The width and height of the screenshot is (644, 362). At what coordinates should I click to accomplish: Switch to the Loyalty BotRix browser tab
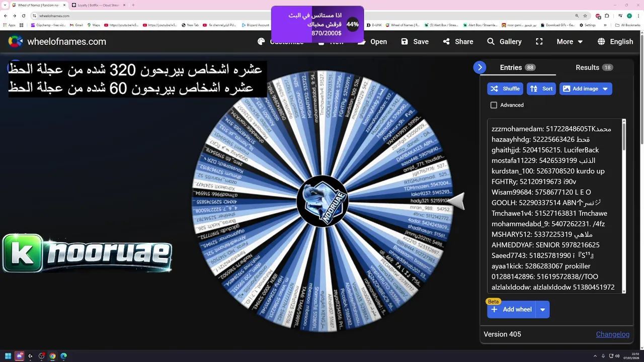(99, 5)
